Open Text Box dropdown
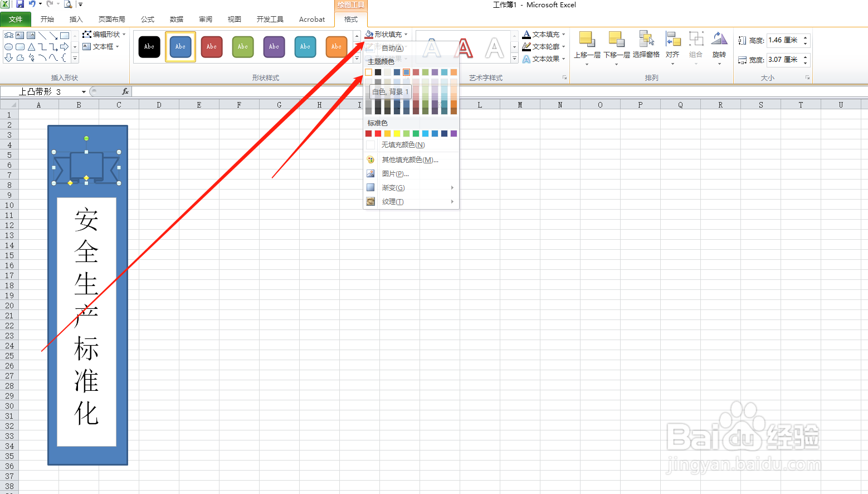This screenshot has width=868, height=494. click(101, 47)
